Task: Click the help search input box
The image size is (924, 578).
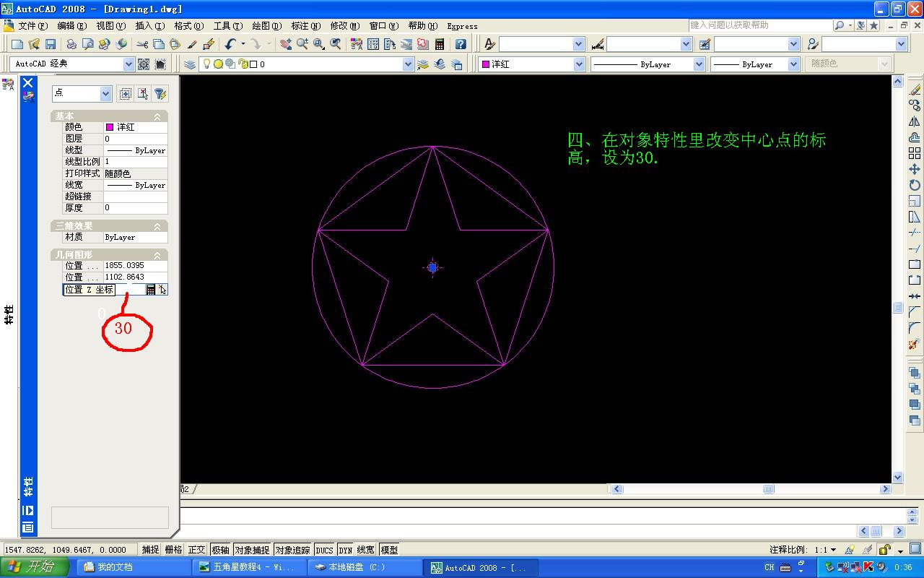Action: [x=759, y=25]
